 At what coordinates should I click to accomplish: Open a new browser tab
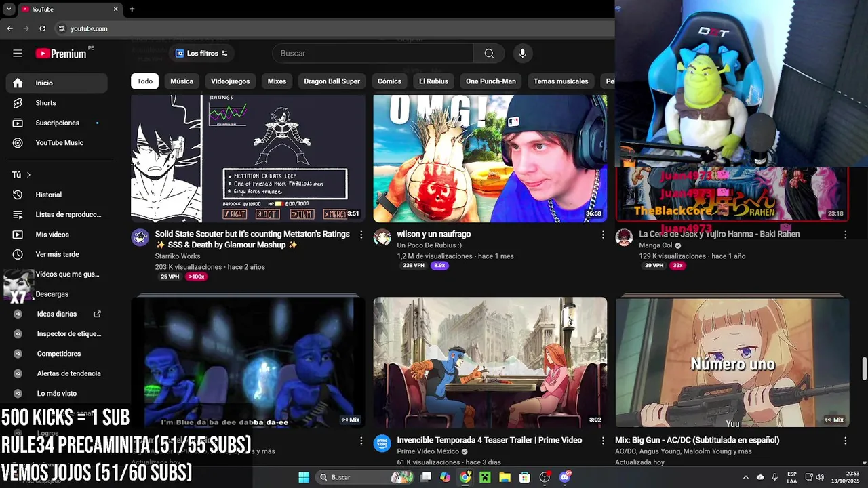(132, 9)
